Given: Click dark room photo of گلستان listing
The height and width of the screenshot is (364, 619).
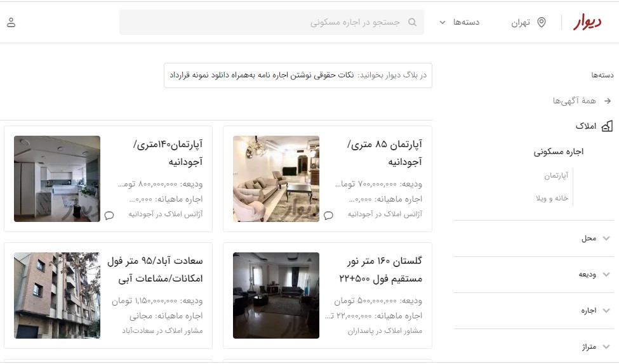Looking at the screenshot, I should coord(276,296).
